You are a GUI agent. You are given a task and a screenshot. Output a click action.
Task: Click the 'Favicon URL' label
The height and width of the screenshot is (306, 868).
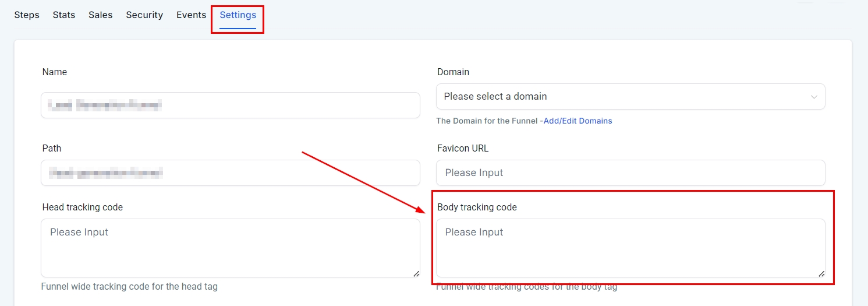[x=463, y=149]
